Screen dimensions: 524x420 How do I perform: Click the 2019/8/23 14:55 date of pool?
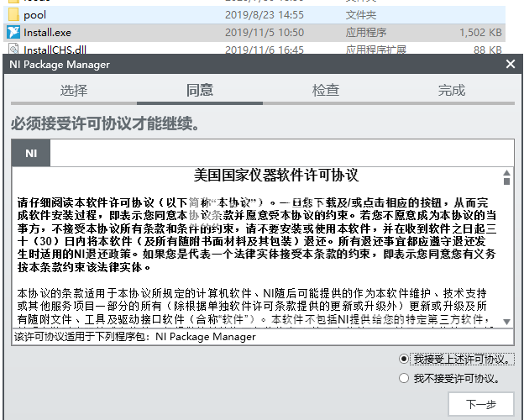click(x=265, y=15)
